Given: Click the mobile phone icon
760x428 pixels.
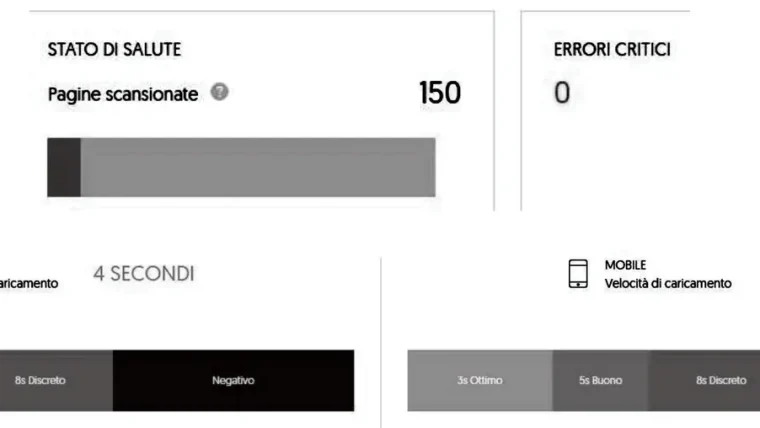Looking at the screenshot, I should coord(578,273).
